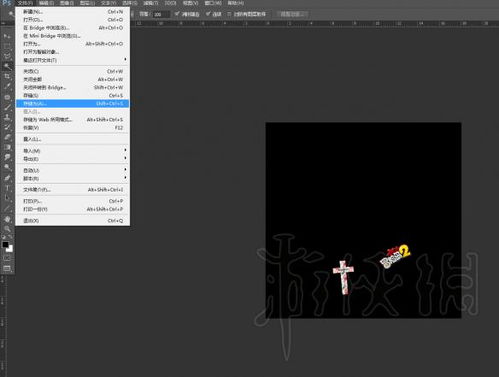Select the Pen tool
499x377 pixels.
(7, 178)
